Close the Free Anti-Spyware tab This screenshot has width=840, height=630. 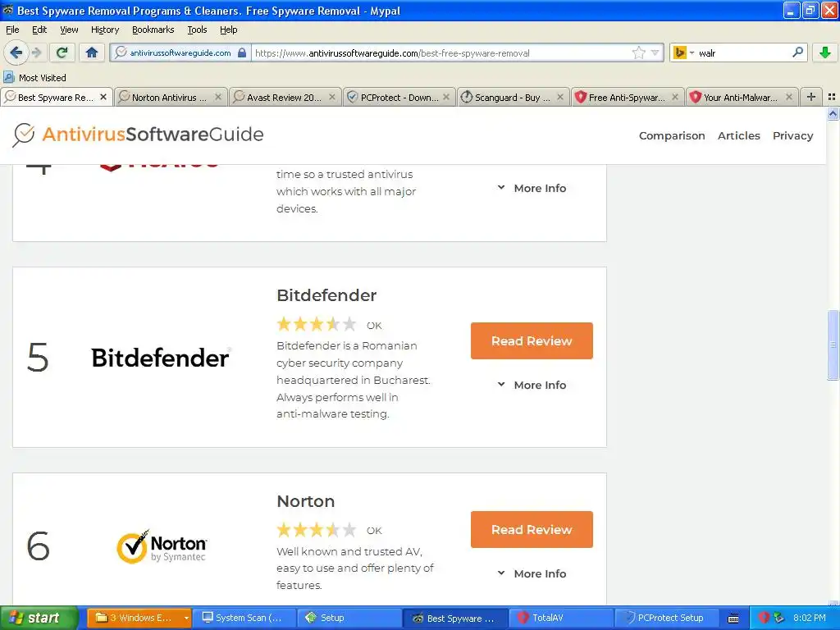675,97
